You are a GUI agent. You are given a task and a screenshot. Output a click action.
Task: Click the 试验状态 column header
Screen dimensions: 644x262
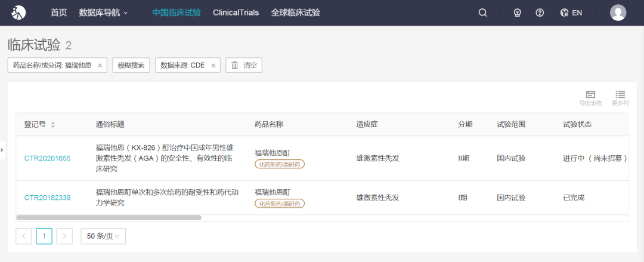[x=577, y=124]
